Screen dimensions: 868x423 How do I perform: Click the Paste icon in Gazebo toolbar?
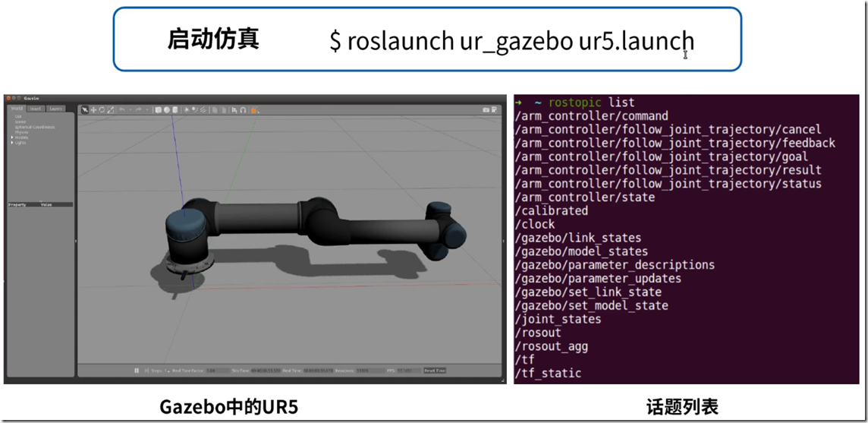[223, 110]
